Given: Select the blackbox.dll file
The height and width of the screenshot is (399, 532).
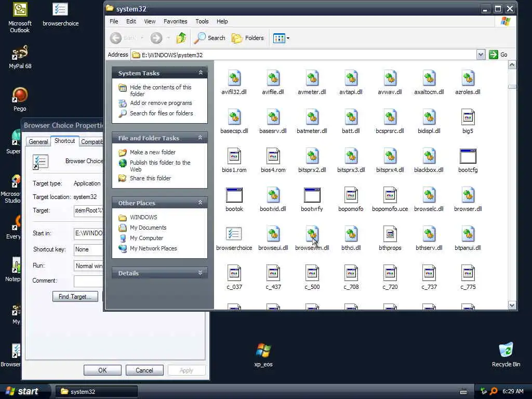Looking at the screenshot, I should pos(429,161).
